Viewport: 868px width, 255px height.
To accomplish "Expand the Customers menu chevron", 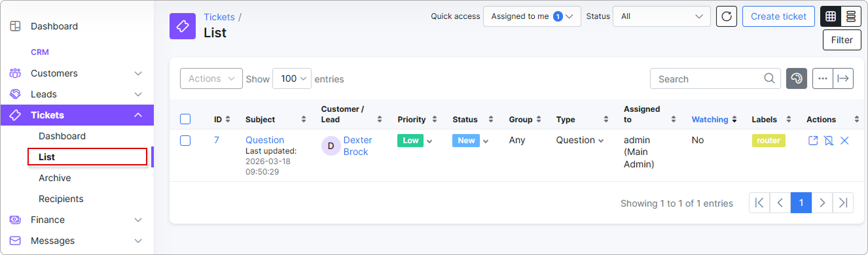I will pyautogui.click(x=138, y=73).
